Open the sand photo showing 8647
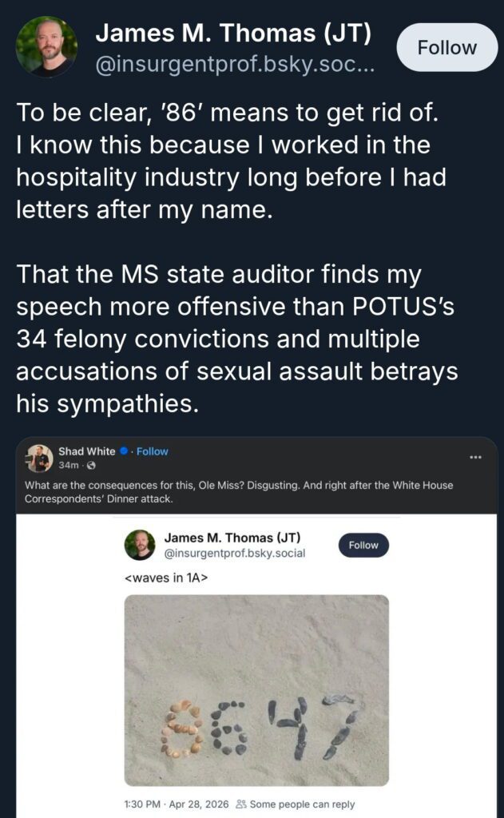 point(256,690)
